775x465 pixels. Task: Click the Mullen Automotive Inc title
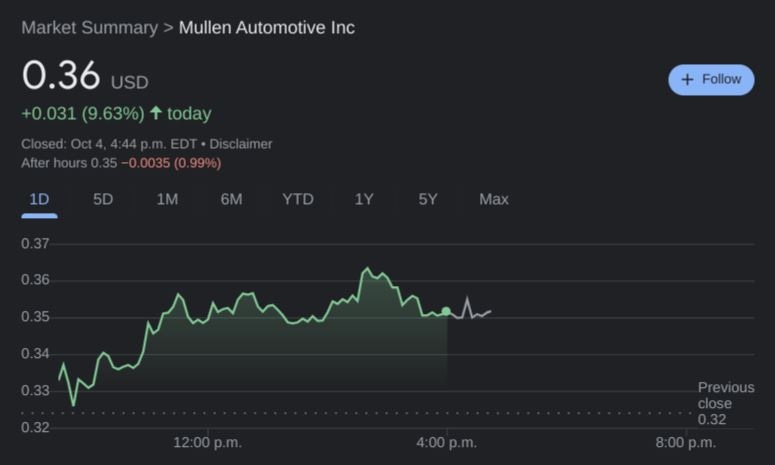(266, 27)
